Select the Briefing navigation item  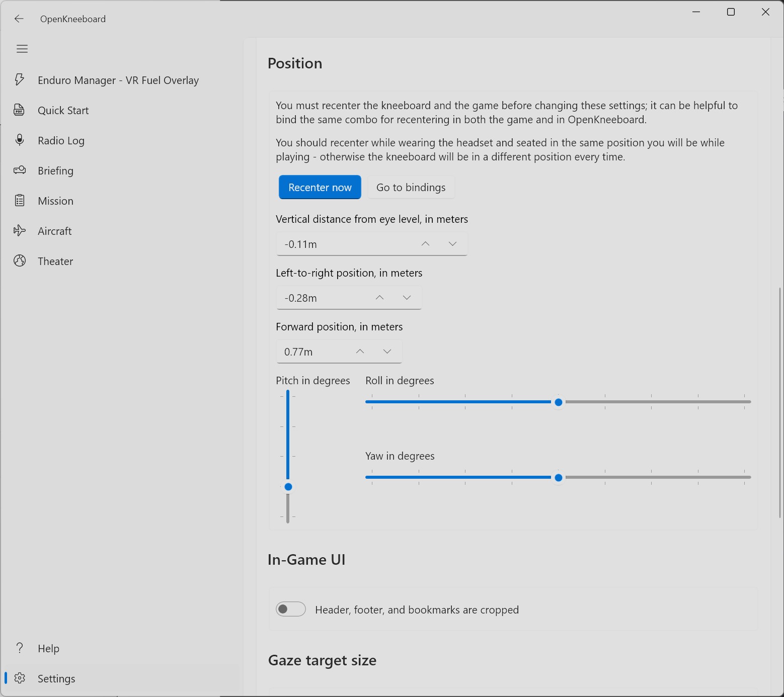[x=122, y=170]
